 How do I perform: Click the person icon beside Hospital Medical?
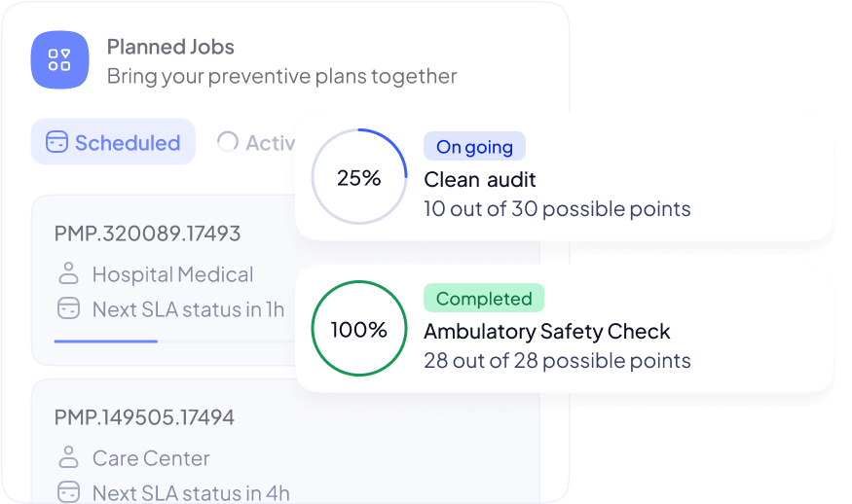(68, 273)
